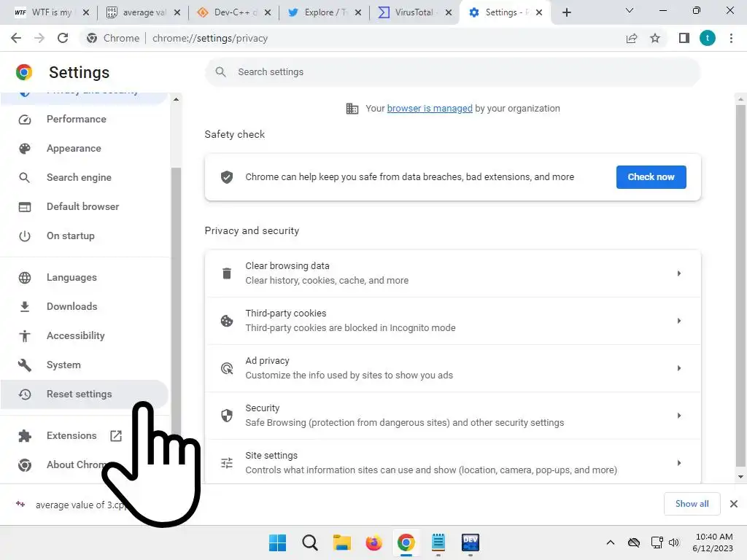Click the Performance gauge icon
The height and width of the screenshot is (560, 747).
coord(25,119)
